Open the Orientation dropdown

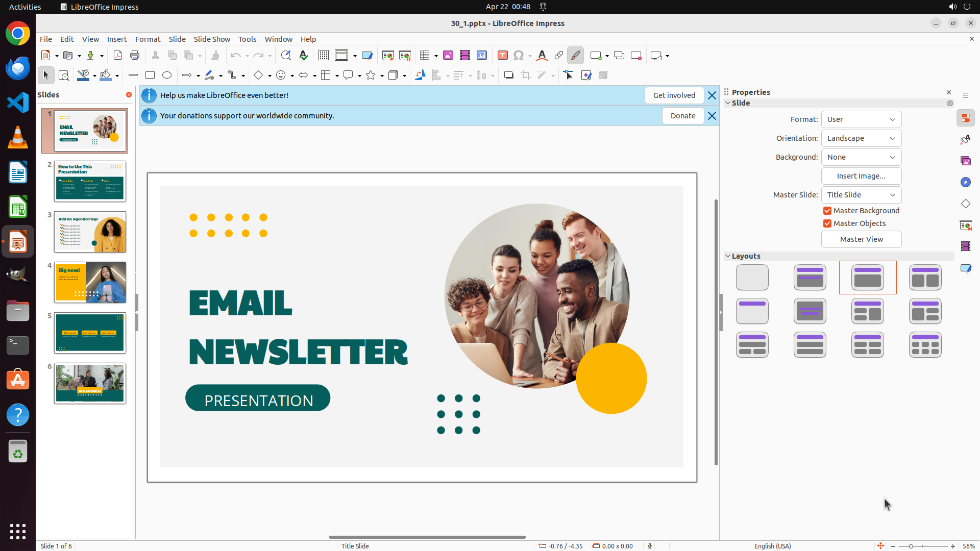tap(861, 138)
